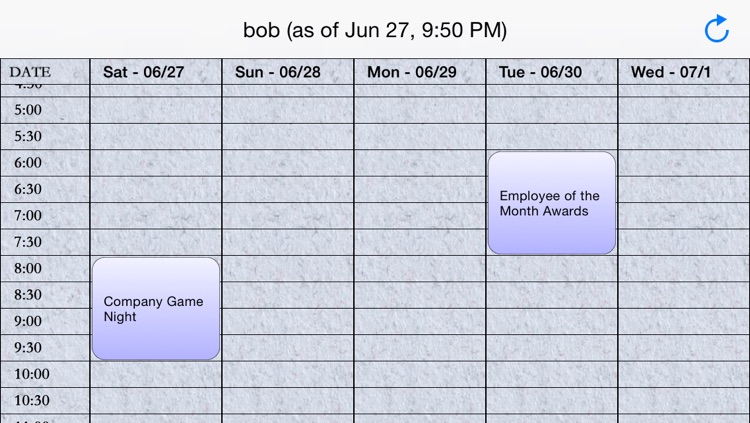Select the Tue - 06/30 column header
750x423 pixels.
540,72
